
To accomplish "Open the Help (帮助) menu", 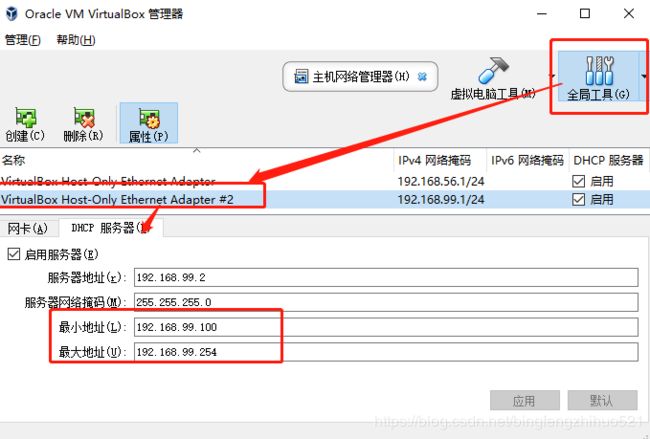I will (x=76, y=40).
